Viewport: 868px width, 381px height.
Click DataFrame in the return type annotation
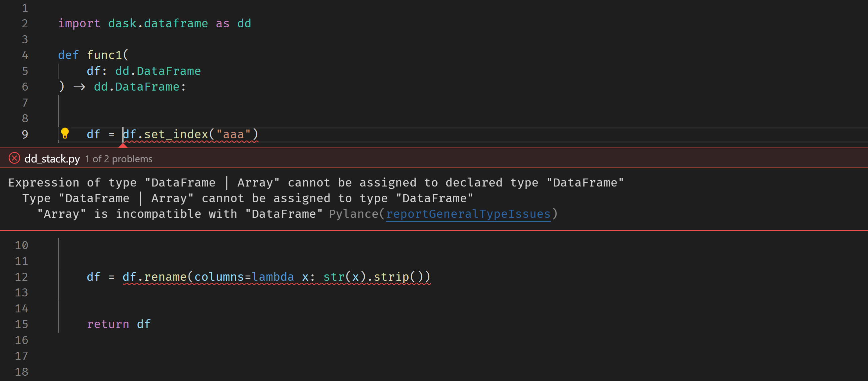[147, 87]
